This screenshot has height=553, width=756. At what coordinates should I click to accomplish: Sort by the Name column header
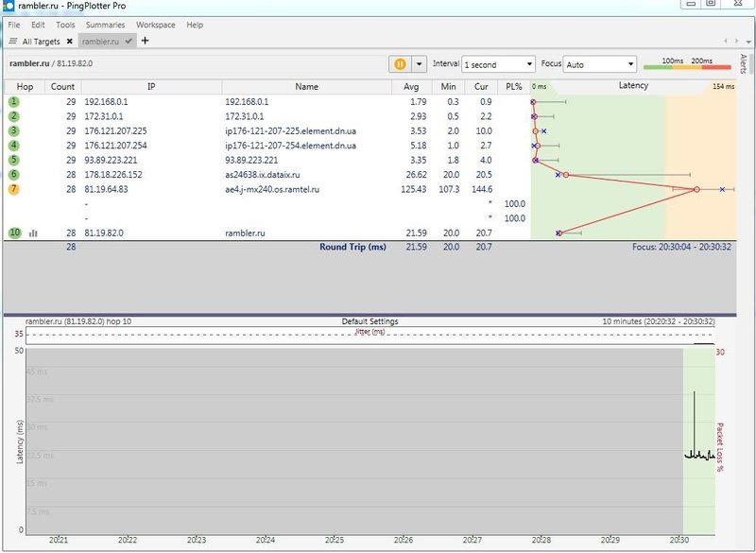click(x=306, y=87)
